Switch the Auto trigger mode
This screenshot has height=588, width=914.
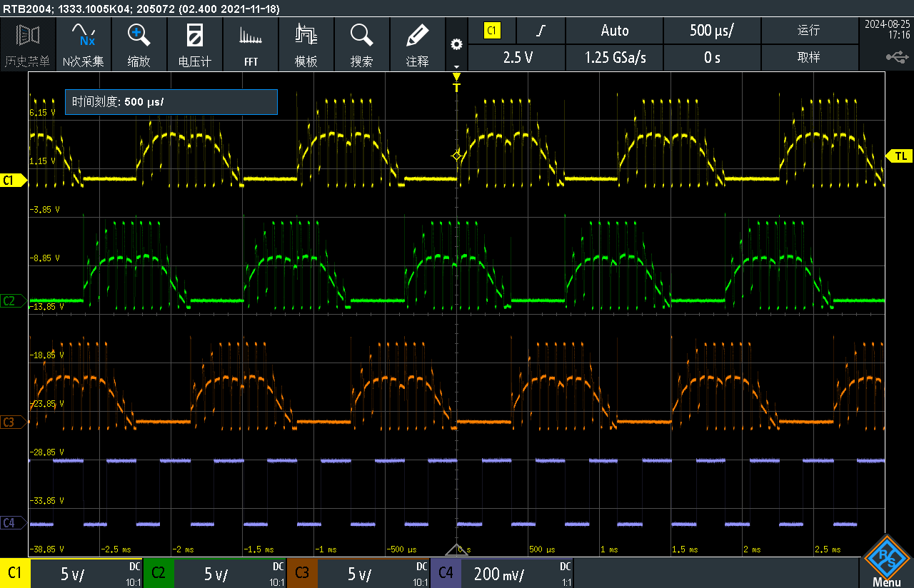pyautogui.click(x=615, y=31)
